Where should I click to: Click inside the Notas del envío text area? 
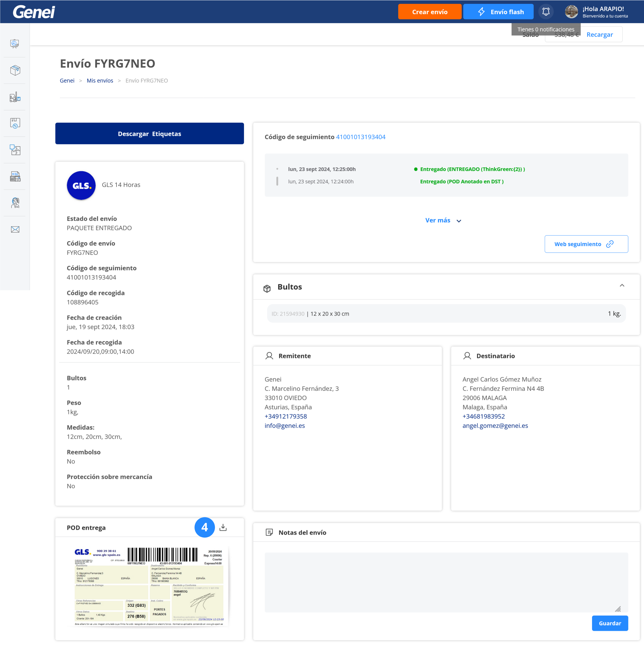click(446, 582)
